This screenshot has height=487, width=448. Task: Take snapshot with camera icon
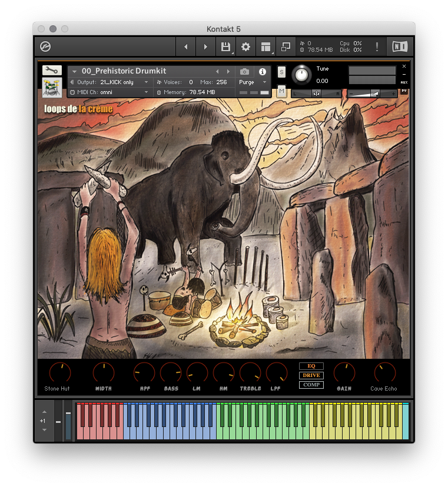244,72
